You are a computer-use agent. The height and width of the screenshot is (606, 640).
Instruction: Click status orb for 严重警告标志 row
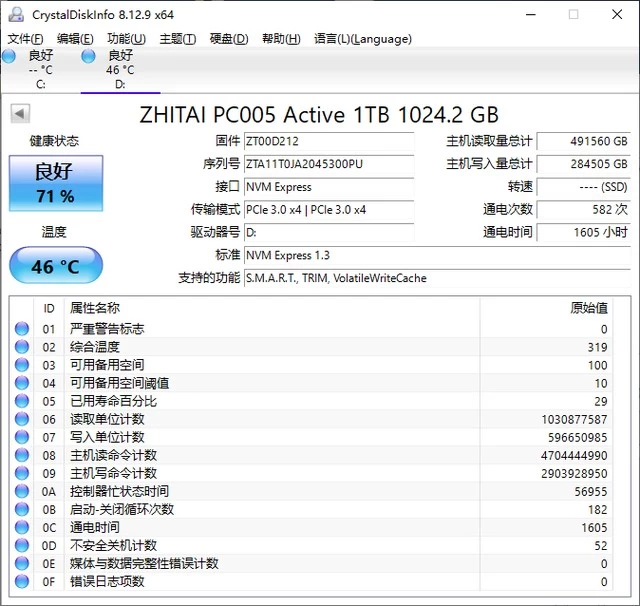[x=22, y=329]
